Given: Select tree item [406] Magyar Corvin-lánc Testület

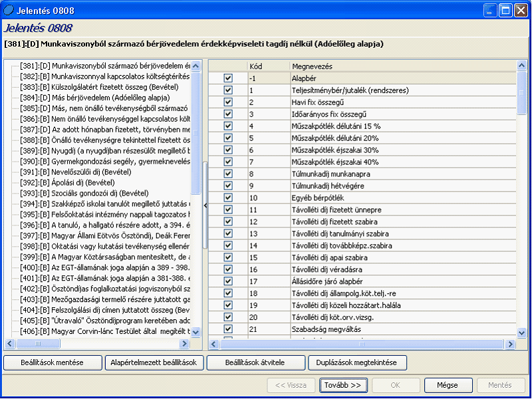Looking at the screenshot, I should [x=105, y=331].
